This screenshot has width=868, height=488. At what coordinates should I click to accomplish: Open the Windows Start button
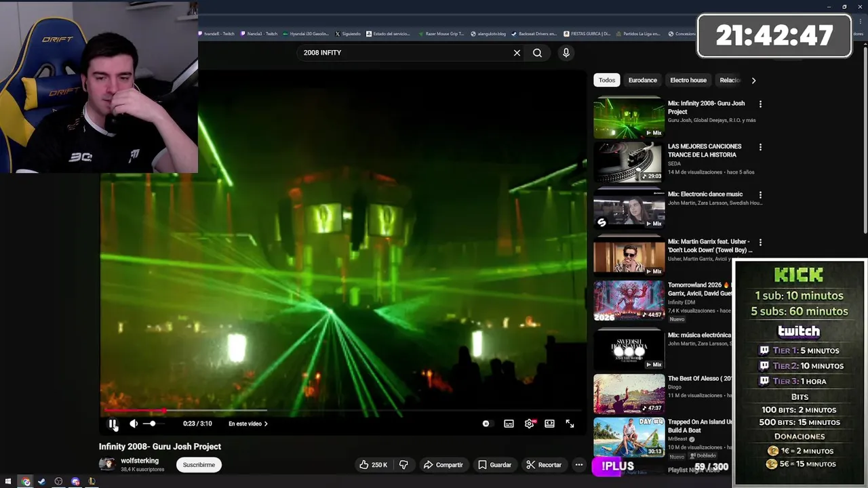(x=8, y=481)
